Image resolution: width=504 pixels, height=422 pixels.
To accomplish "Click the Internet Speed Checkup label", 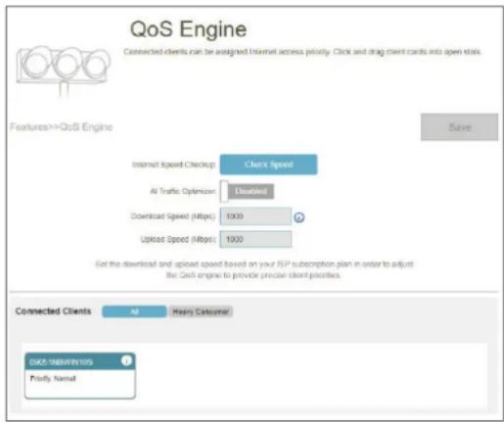I will pos(173,164).
